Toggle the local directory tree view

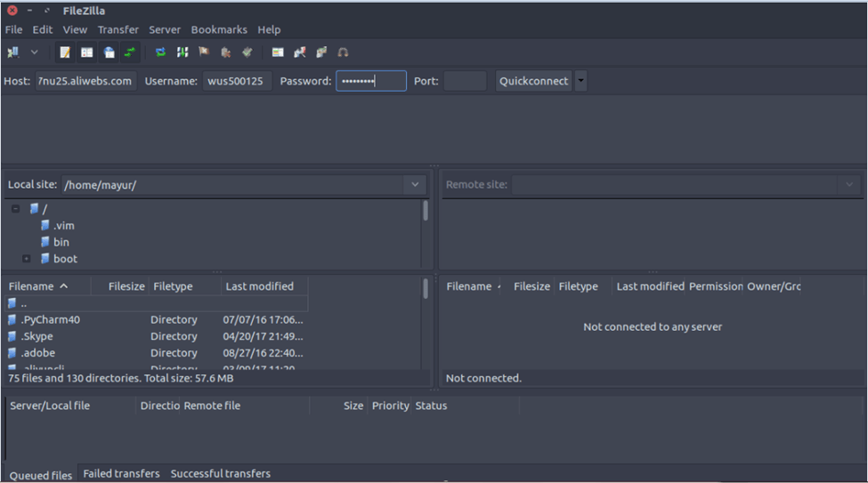(x=87, y=52)
